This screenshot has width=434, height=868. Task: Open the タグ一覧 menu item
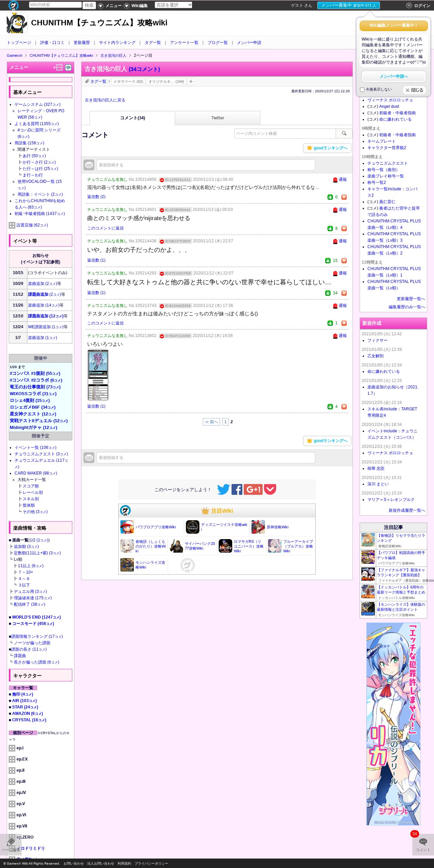point(153,43)
